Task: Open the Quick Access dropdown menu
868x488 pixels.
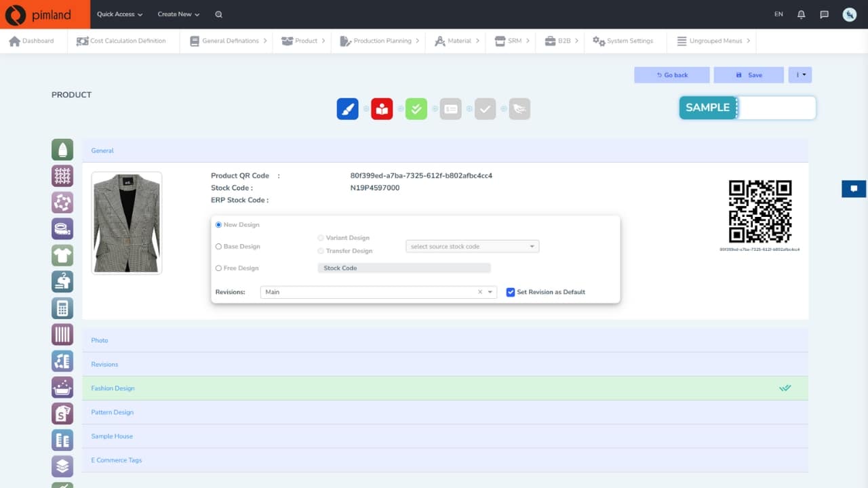Action: 119,14
